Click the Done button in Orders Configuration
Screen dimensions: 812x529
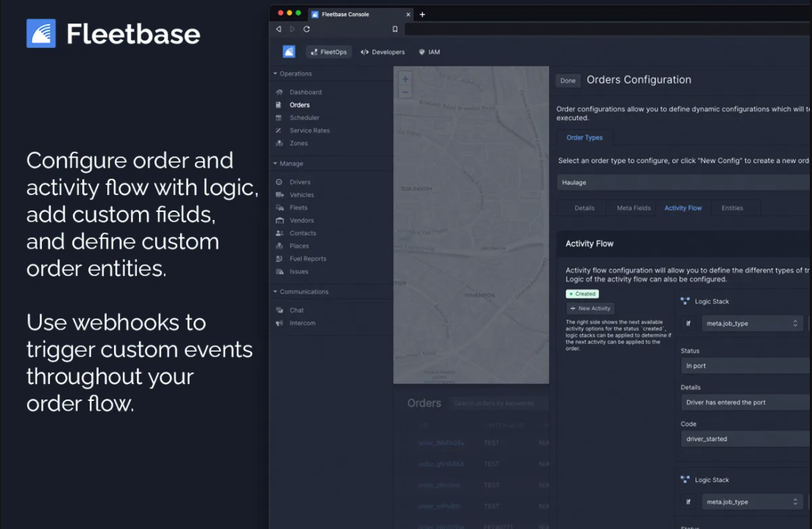tap(568, 80)
